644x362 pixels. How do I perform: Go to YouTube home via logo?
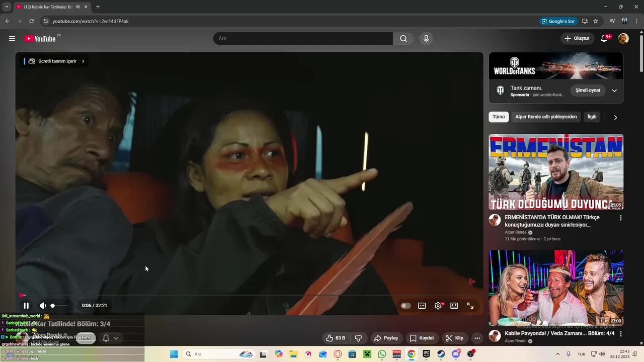click(x=40, y=39)
